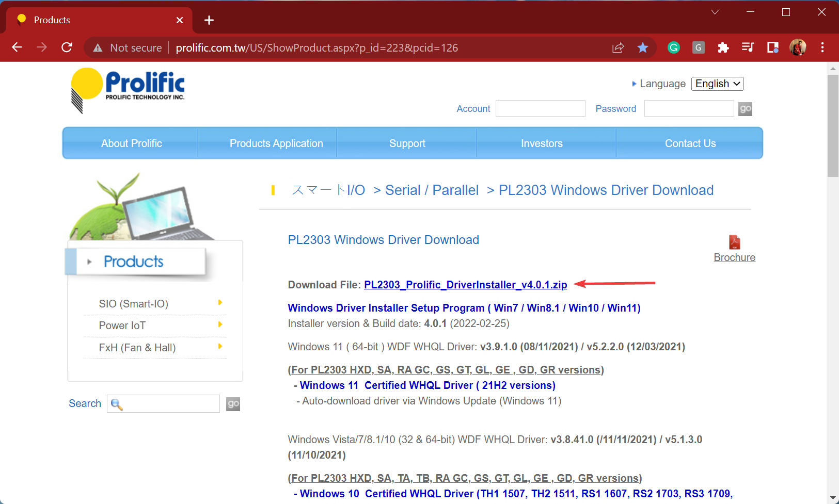This screenshot has width=839, height=504.
Task: Expand the FxH (Fan & Hall) arrow
Action: (220, 347)
